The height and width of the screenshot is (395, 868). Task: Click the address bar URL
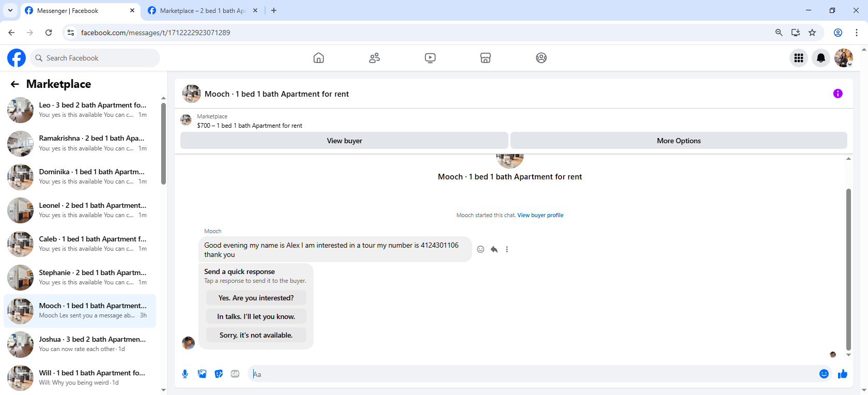(x=156, y=33)
